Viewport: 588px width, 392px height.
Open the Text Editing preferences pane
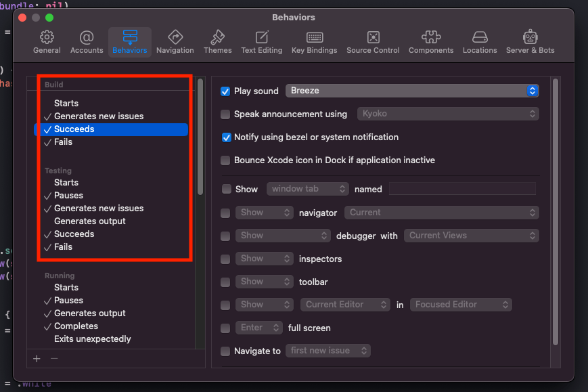[262, 42]
